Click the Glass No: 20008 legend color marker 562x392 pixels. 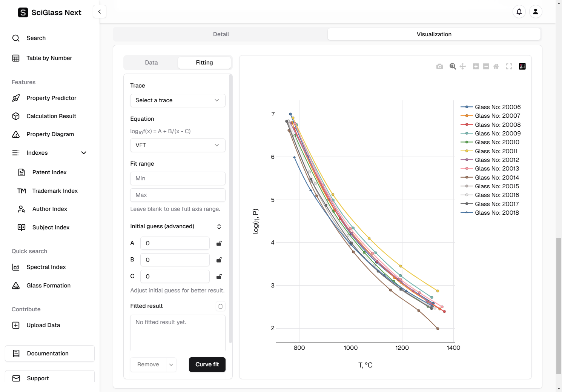tap(467, 125)
